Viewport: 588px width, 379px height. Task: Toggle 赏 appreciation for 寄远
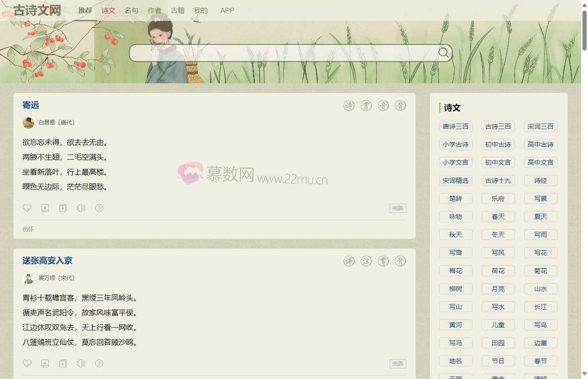[x=366, y=106]
